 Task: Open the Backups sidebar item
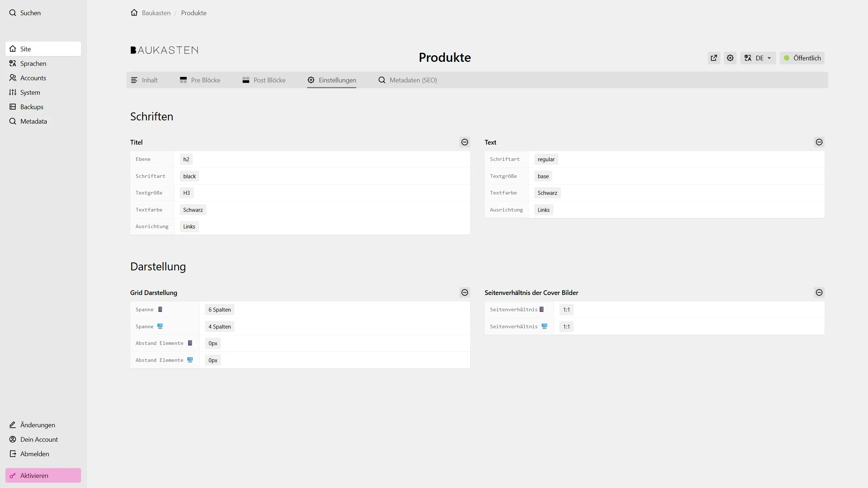click(31, 107)
